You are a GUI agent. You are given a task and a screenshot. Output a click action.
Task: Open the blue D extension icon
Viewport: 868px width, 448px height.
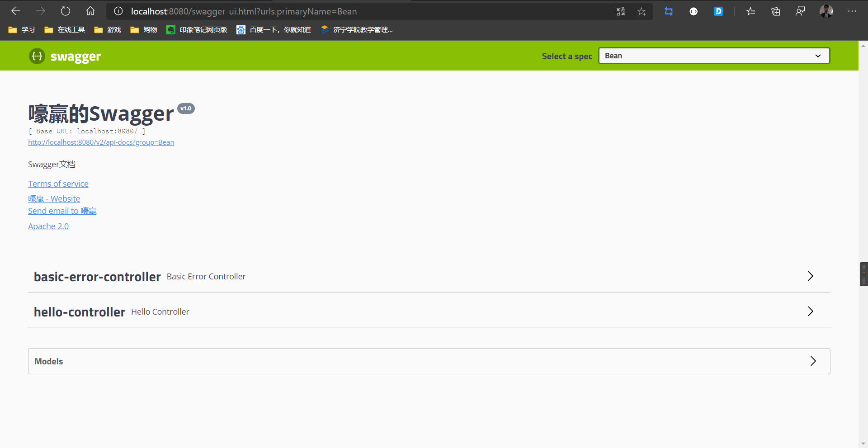pos(718,11)
